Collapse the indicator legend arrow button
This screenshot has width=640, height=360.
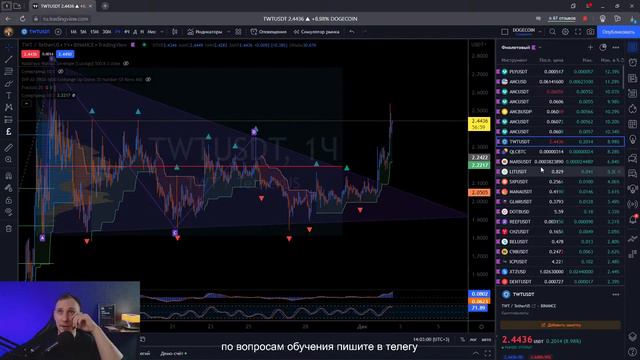pos(27,104)
